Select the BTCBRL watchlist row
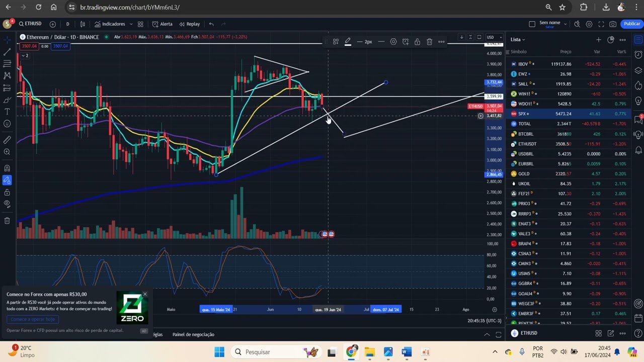 pos(569,134)
